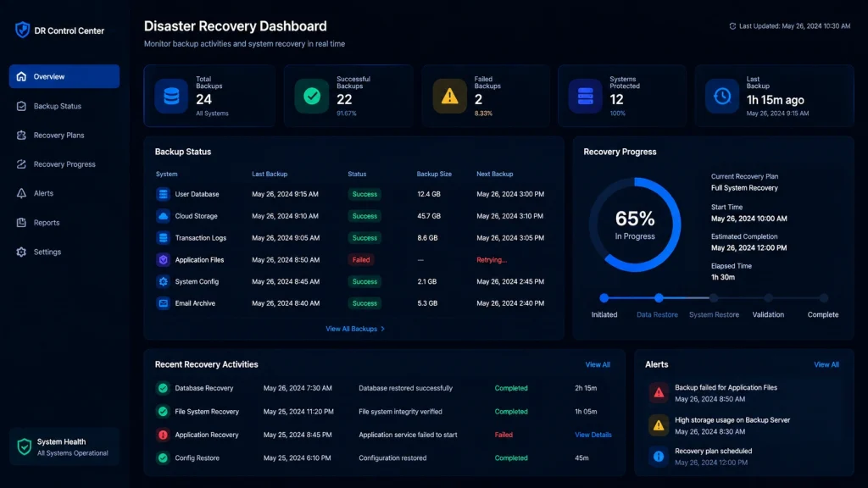Click the View All Backups link

click(x=355, y=329)
